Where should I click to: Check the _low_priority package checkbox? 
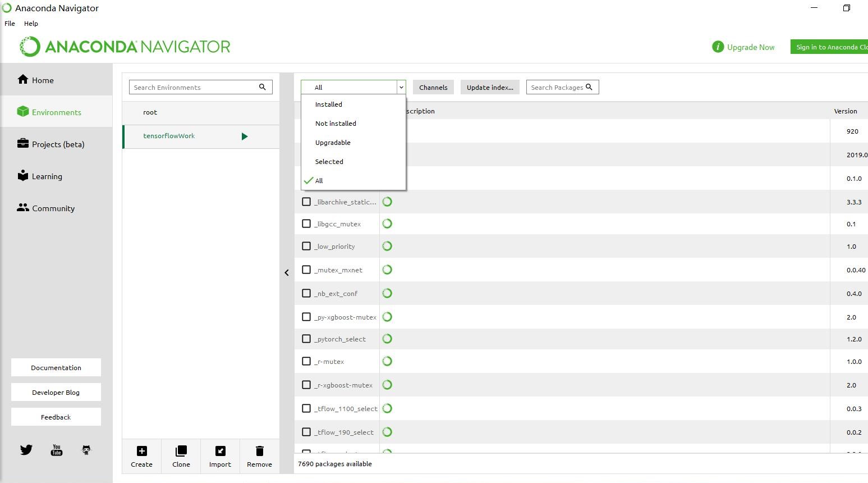(x=306, y=246)
